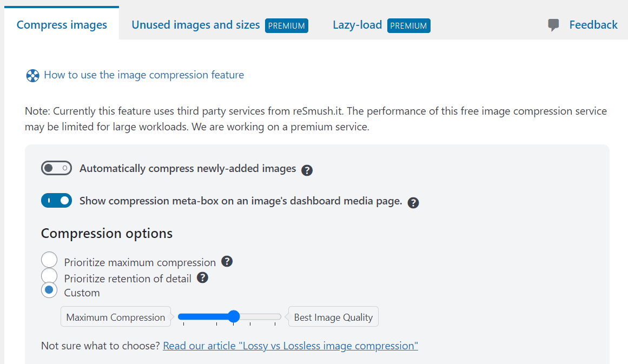The height and width of the screenshot is (364, 628).
Task: Click the Maximum Compression label
Action: (115, 317)
